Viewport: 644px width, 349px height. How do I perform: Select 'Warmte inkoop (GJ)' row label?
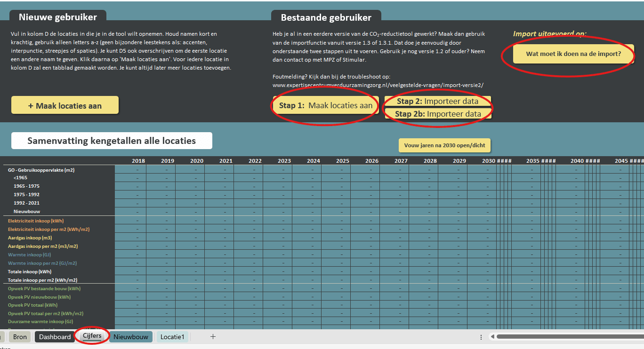click(x=29, y=255)
